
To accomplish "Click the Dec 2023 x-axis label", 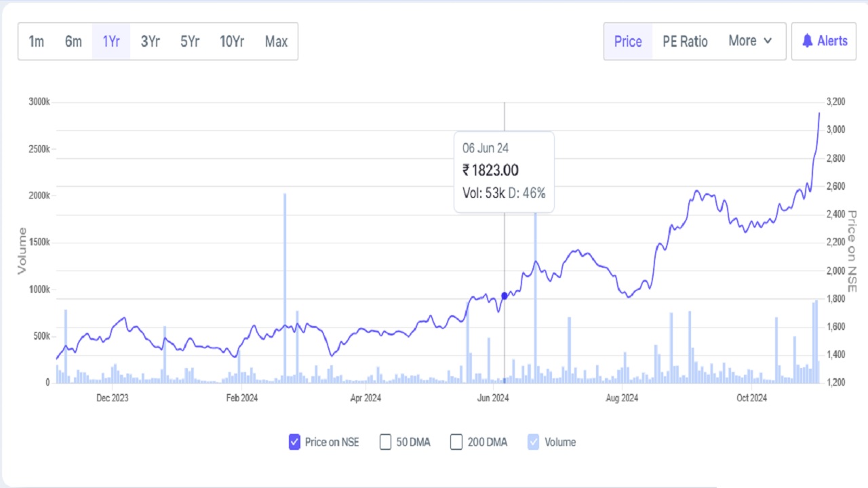I will coord(112,398).
